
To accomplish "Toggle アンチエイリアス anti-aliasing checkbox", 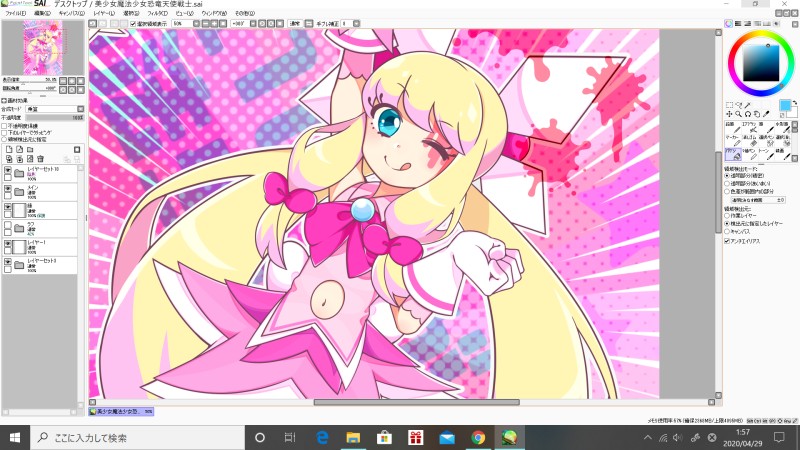I will (727, 241).
